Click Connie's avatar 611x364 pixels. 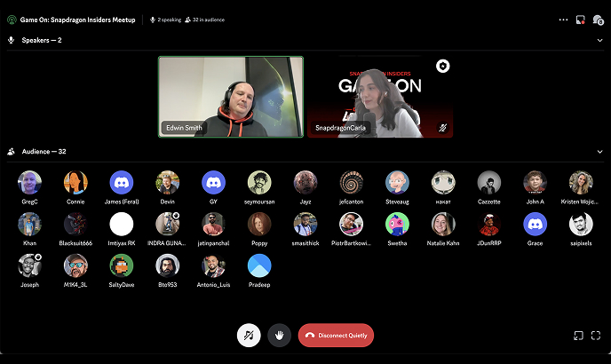pos(75,182)
